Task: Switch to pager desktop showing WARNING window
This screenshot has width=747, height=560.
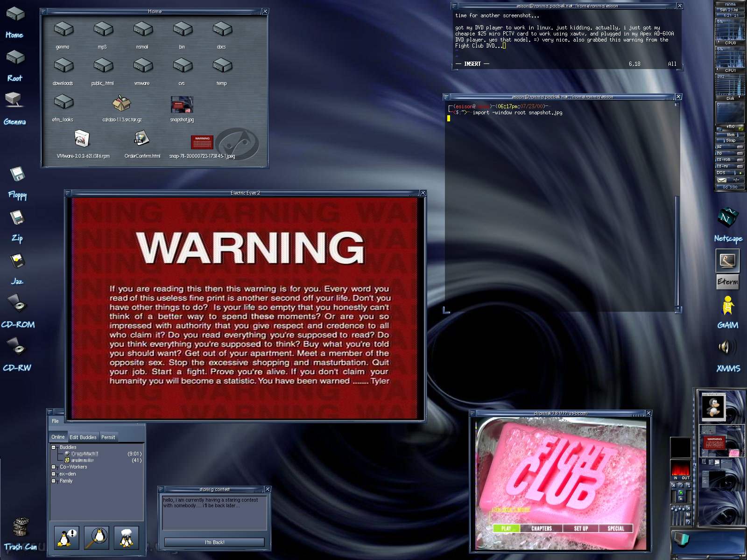Action: coord(721,441)
